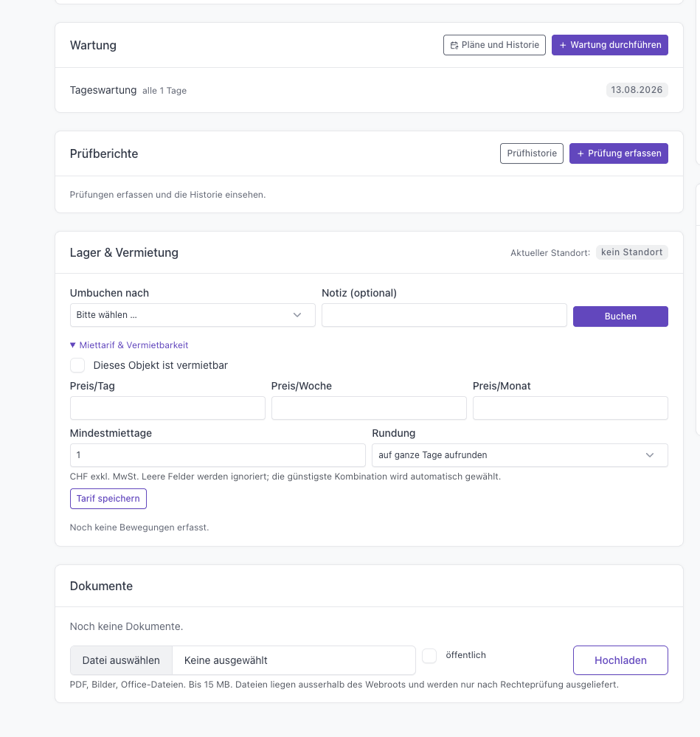
Task: Open the Rundung dropdown
Action: tap(520, 455)
